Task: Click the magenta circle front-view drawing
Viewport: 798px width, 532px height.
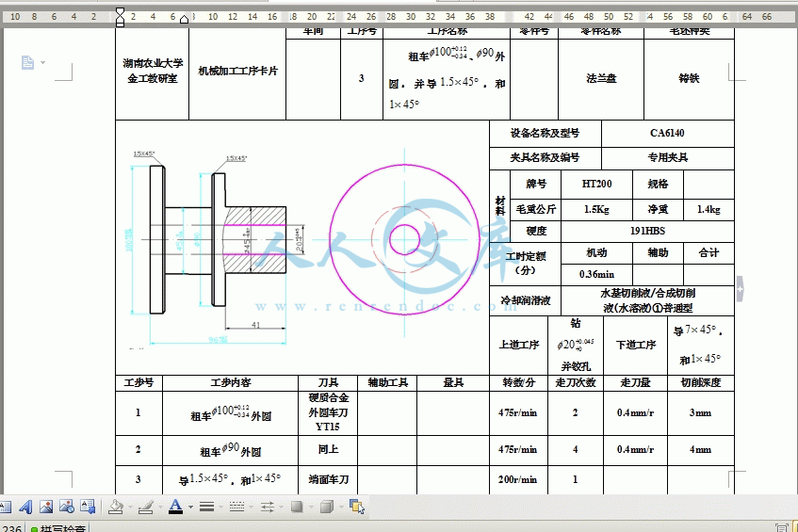Action: tap(404, 240)
